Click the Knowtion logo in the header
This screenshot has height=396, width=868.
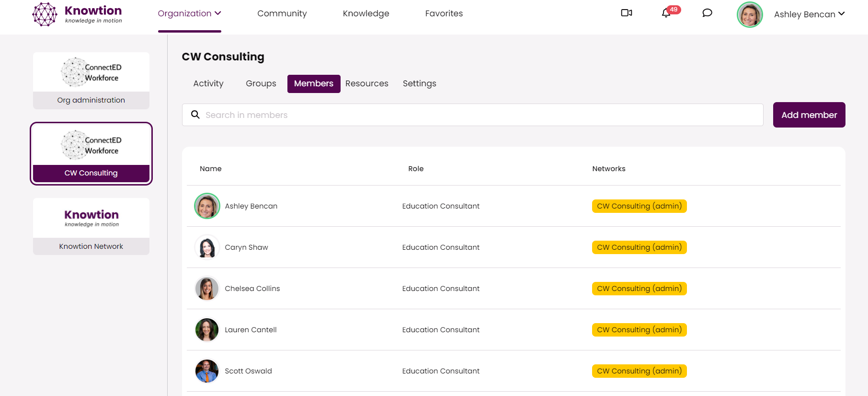click(x=78, y=14)
